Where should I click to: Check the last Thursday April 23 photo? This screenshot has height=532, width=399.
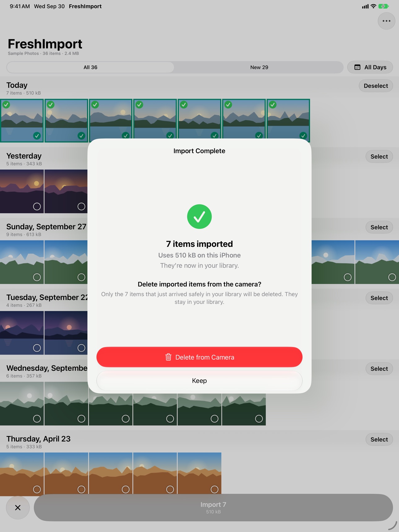[214, 489]
